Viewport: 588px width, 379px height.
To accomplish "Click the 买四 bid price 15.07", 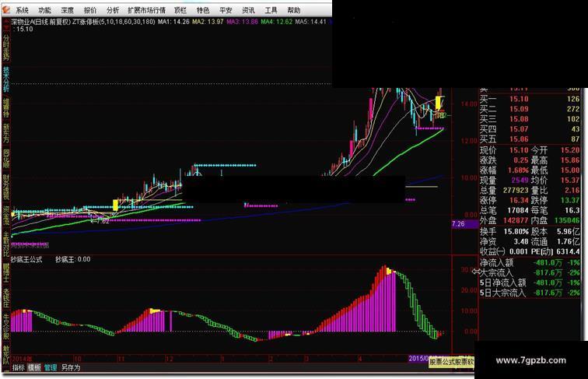I will (519, 129).
